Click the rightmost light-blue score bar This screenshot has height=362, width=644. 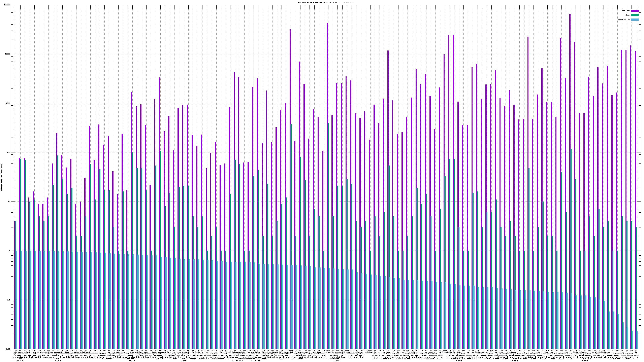point(637,340)
